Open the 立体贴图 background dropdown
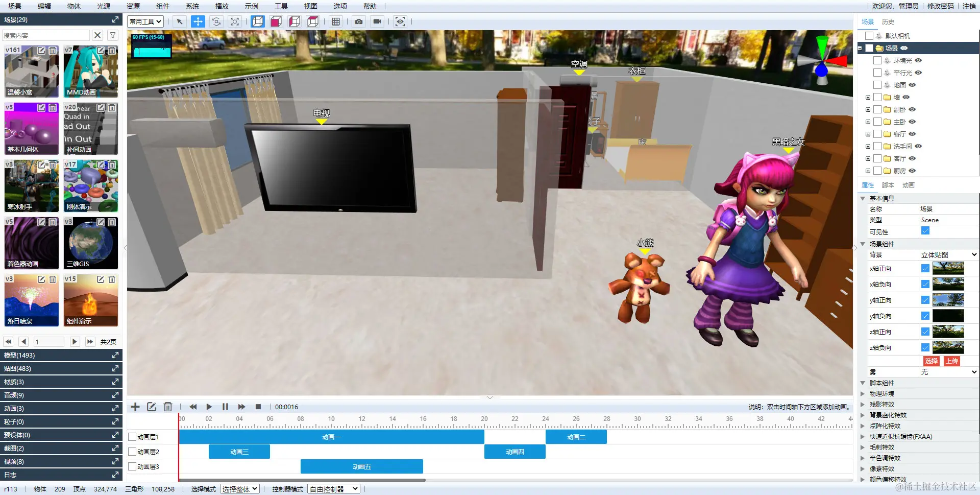Viewport: 980px width, 495px height. 948,254
